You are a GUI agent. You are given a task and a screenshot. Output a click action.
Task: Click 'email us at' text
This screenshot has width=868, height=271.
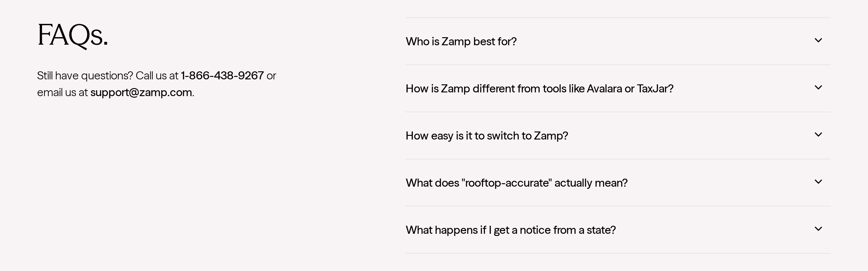62,92
